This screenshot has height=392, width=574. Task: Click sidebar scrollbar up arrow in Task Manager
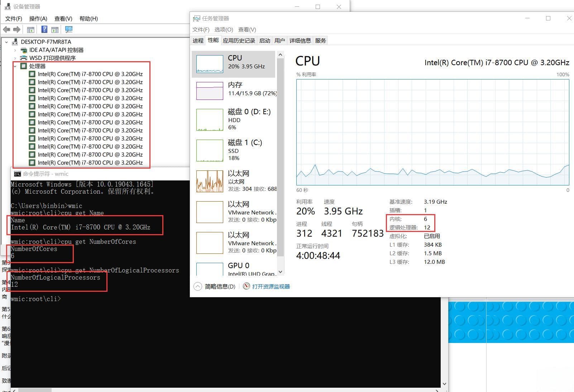coord(281,55)
